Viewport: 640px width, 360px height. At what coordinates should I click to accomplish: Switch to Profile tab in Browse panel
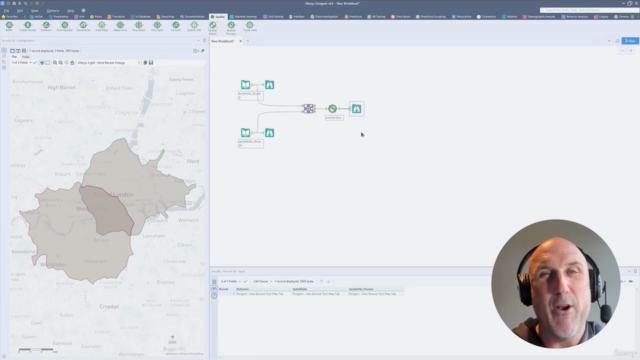pyautogui.click(x=25, y=57)
